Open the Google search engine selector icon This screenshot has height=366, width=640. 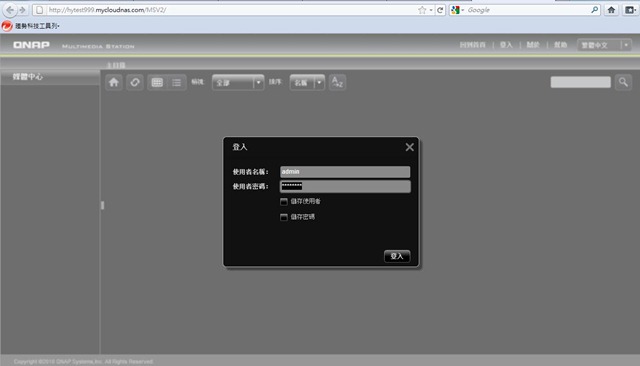click(456, 10)
